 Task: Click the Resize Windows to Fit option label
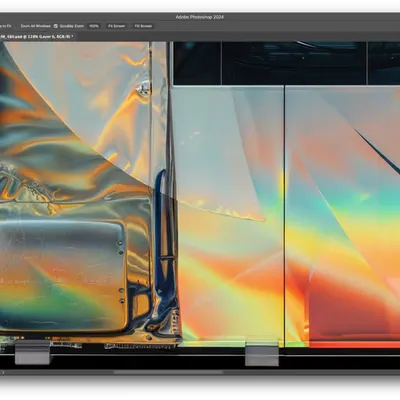(6, 26)
